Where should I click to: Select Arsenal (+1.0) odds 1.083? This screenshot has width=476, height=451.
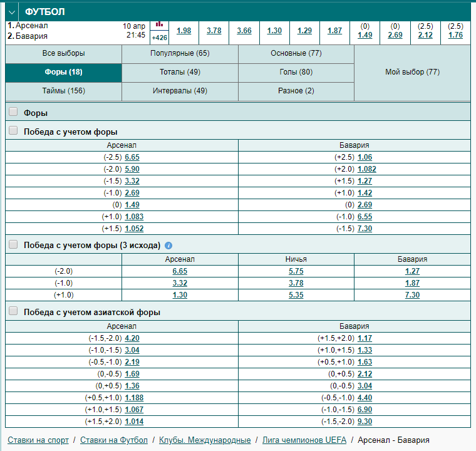(134, 217)
